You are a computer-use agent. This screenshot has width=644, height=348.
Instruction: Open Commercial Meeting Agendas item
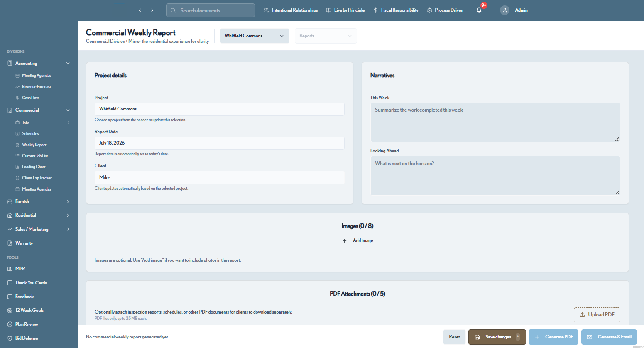37,189
